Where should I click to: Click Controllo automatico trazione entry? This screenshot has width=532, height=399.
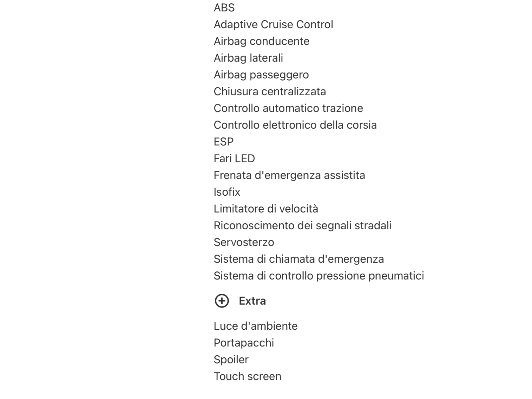[288, 108]
